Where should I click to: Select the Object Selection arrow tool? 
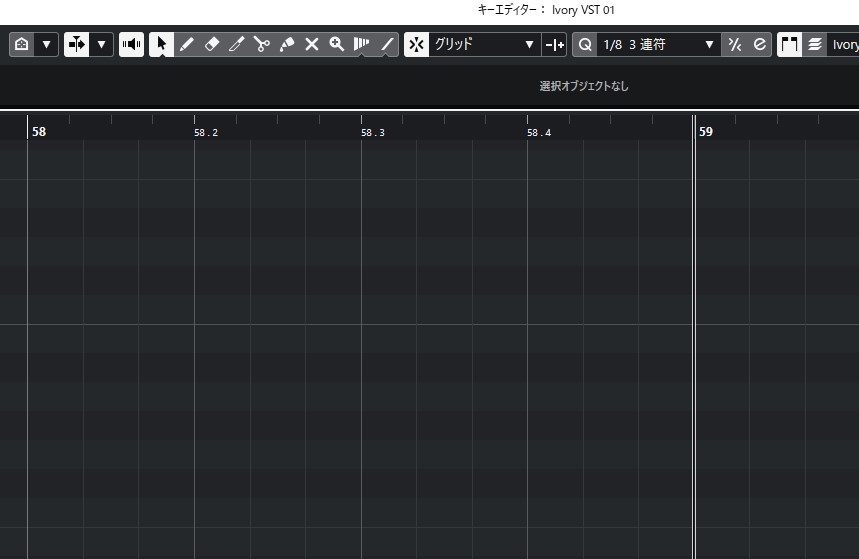161,45
